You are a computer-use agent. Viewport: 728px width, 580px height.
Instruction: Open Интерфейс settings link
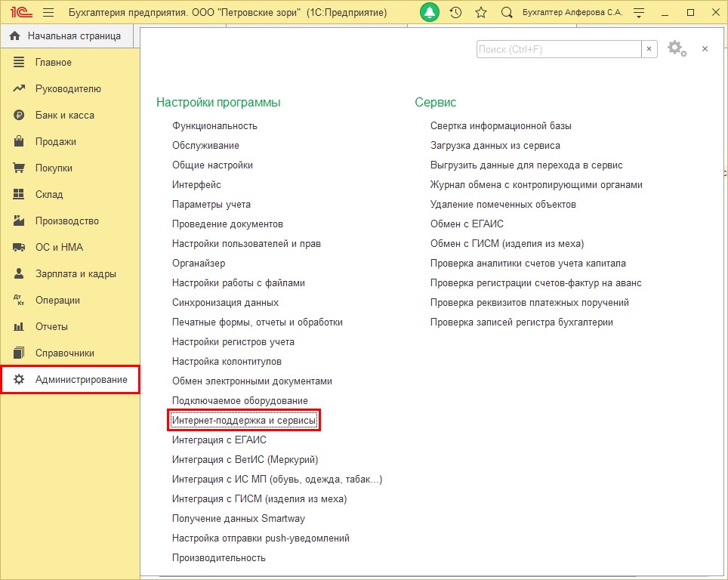click(196, 185)
